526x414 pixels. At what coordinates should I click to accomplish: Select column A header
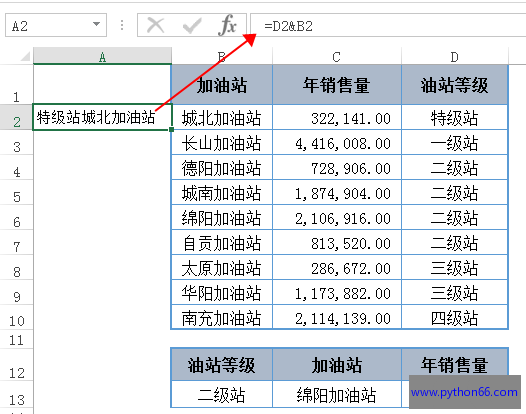pos(102,56)
